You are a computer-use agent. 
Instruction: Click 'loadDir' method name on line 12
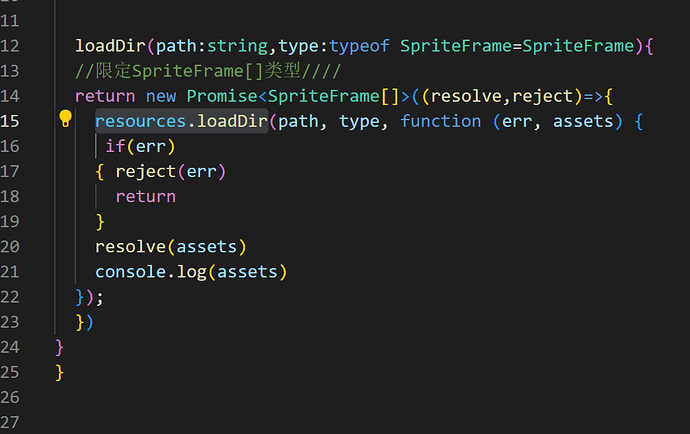110,45
